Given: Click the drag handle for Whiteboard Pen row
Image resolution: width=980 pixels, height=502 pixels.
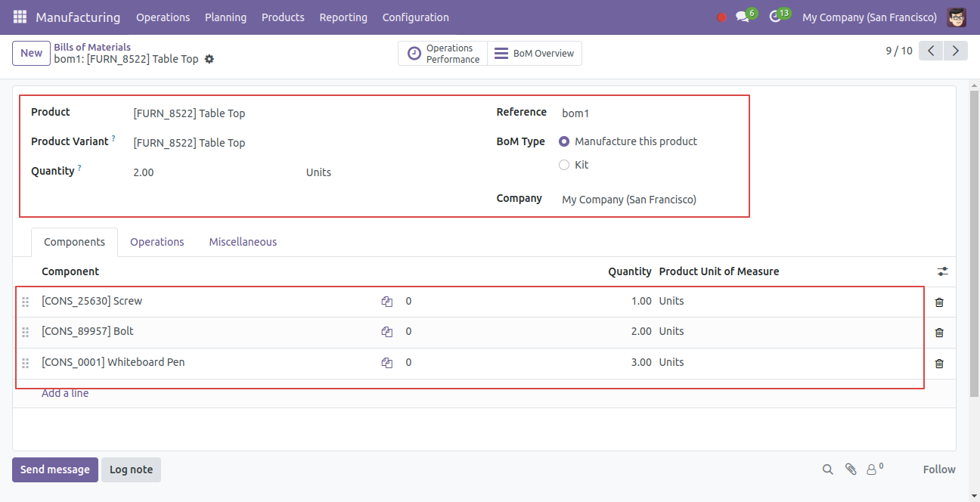Looking at the screenshot, I should click(25, 363).
